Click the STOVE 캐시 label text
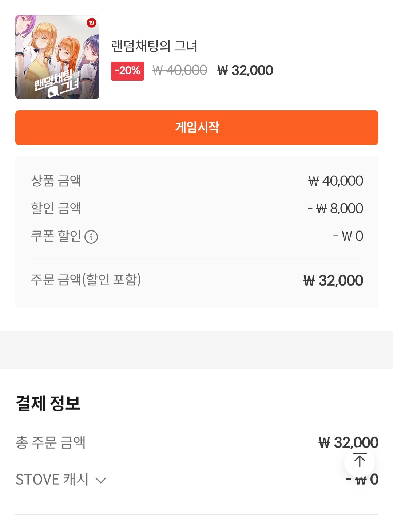This screenshot has height=532, width=393. [x=52, y=479]
